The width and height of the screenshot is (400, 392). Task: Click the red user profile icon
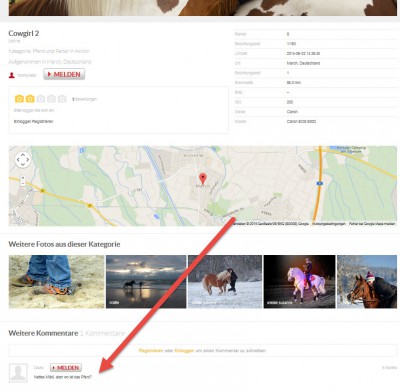tap(12, 75)
